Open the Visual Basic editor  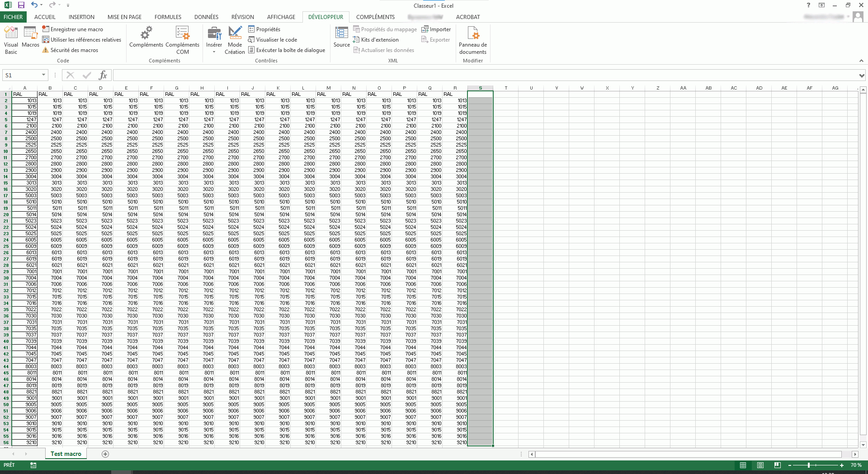[x=11, y=40]
